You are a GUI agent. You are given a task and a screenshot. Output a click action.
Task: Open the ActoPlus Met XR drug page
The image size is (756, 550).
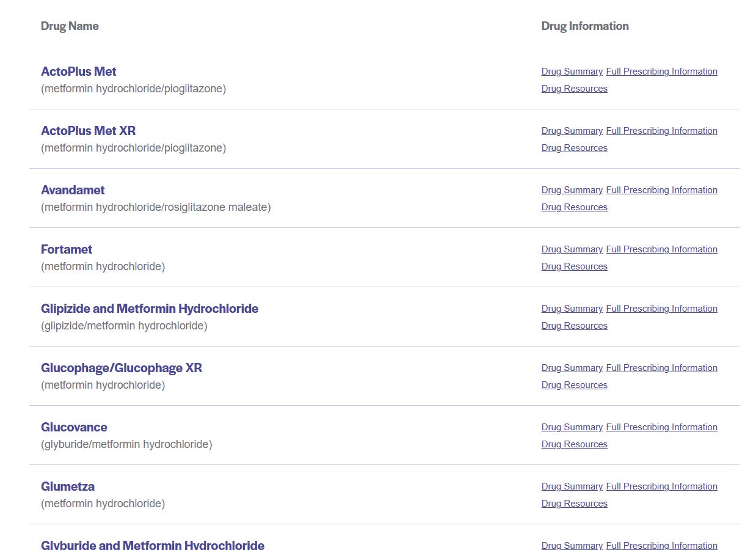(88, 131)
